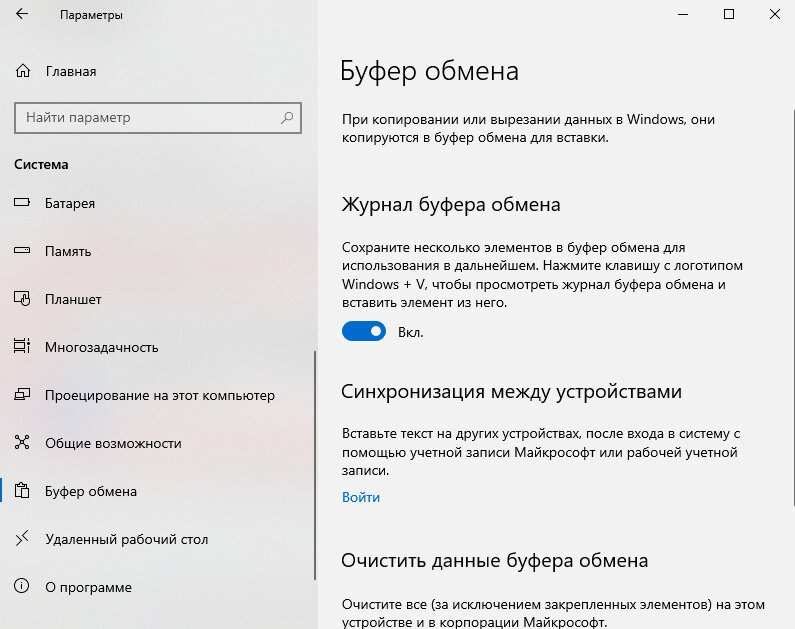Click the Буфер обмена page heading
The width and height of the screenshot is (795, 629).
[x=429, y=71]
